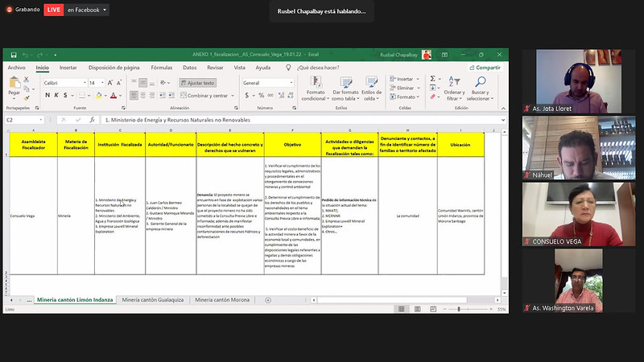644x362 pixels.
Task: Open the text orientation options
Action: 165,83
